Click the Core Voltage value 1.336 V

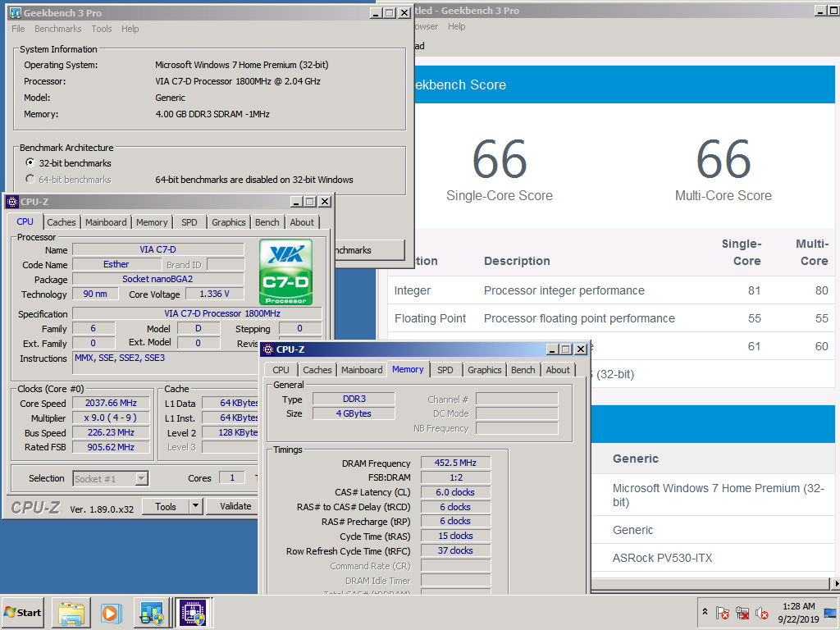pos(214,294)
